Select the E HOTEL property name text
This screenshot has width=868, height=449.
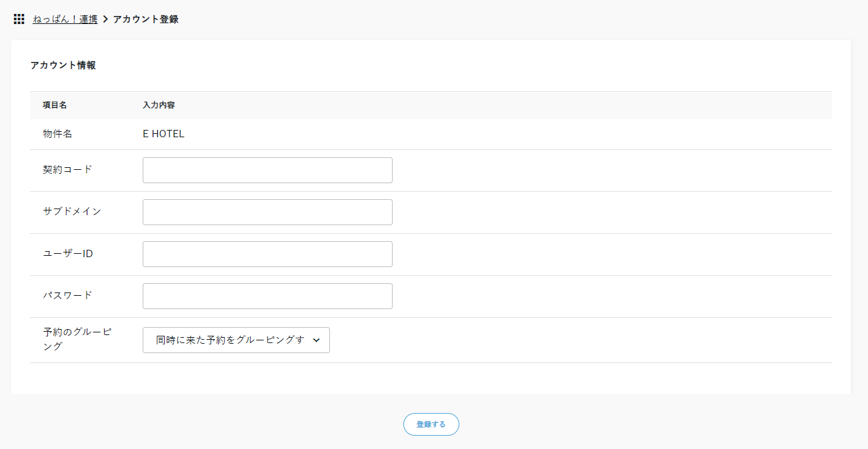(x=163, y=134)
